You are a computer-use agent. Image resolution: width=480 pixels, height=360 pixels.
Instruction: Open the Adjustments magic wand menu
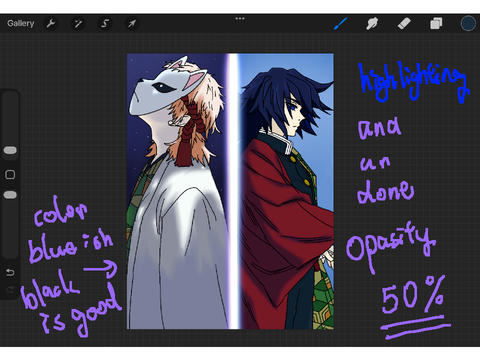point(78,24)
